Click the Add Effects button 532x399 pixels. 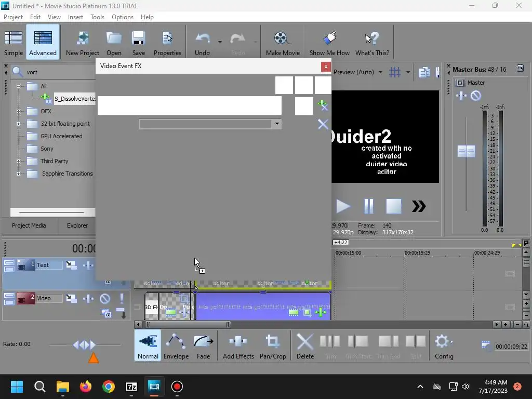click(238, 345)
